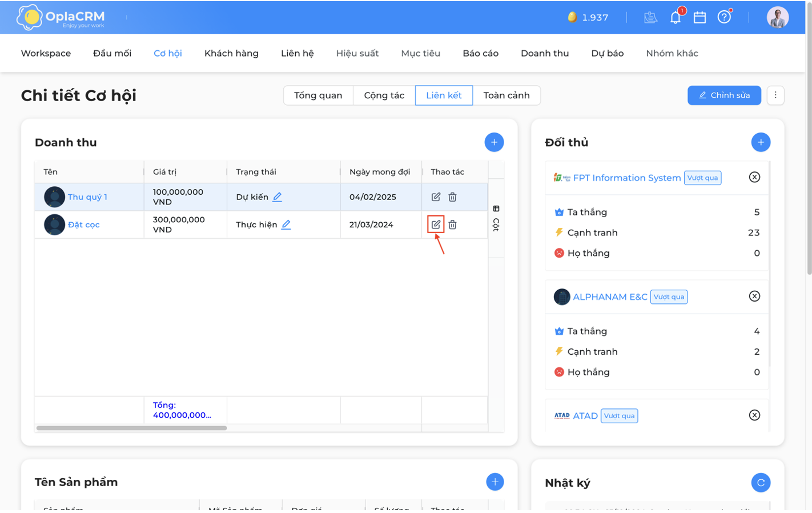
Task: Open the Workspace menu
Action: point(46,53)
